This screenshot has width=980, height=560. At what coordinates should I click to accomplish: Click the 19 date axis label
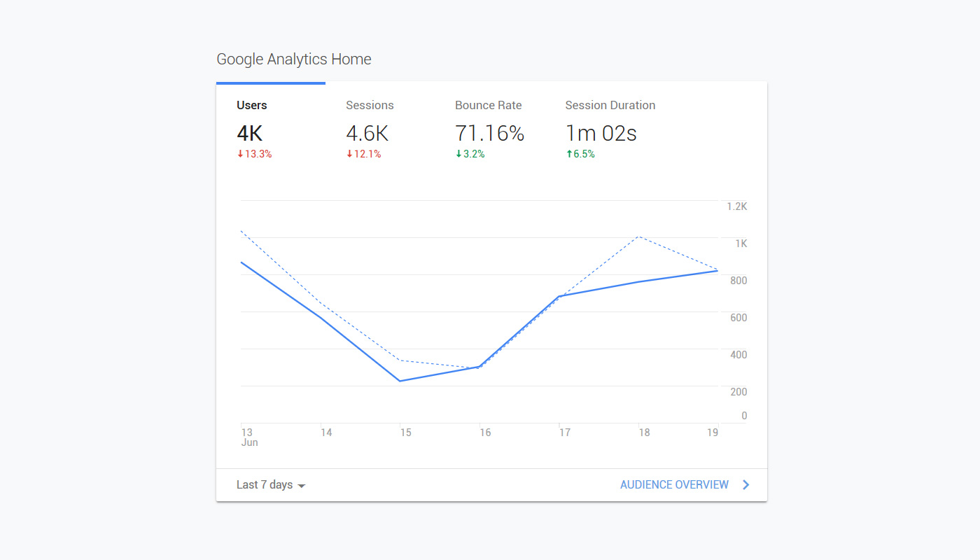(713, 433)
